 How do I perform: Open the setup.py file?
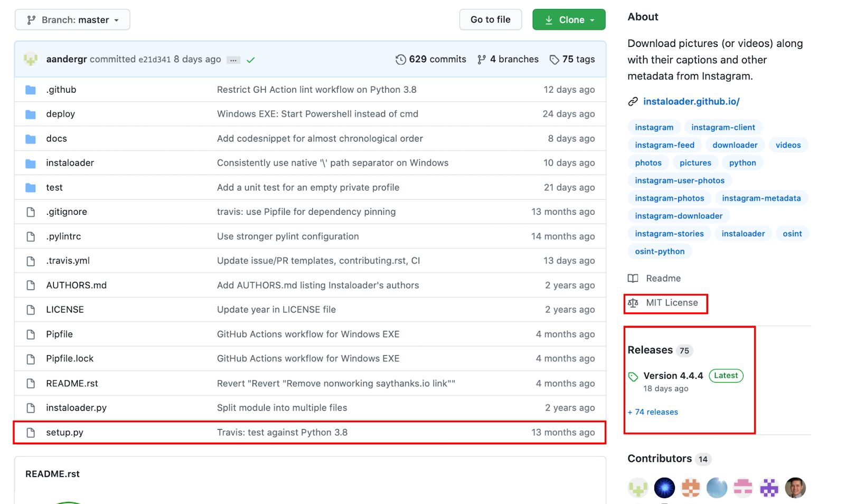(x=64, y=433)
